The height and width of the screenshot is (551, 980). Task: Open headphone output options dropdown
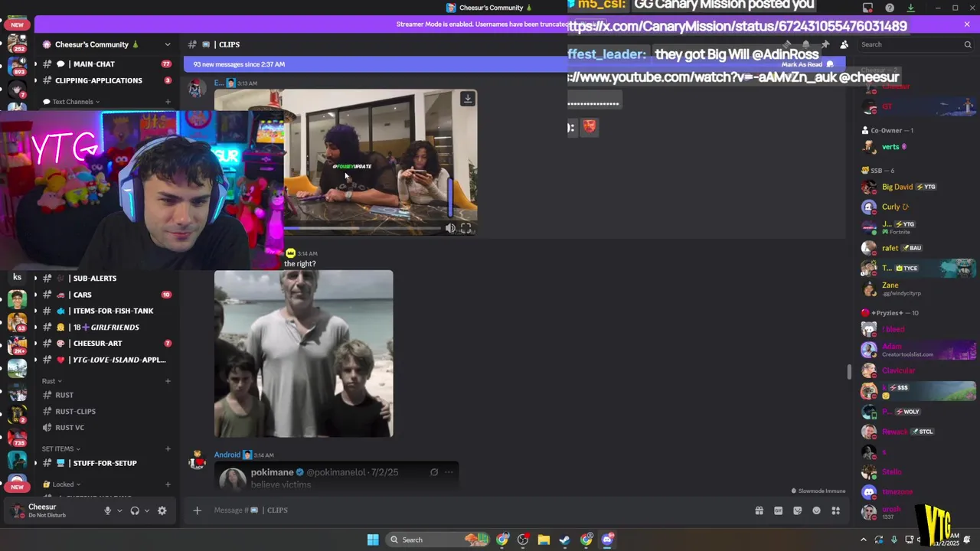146,510
